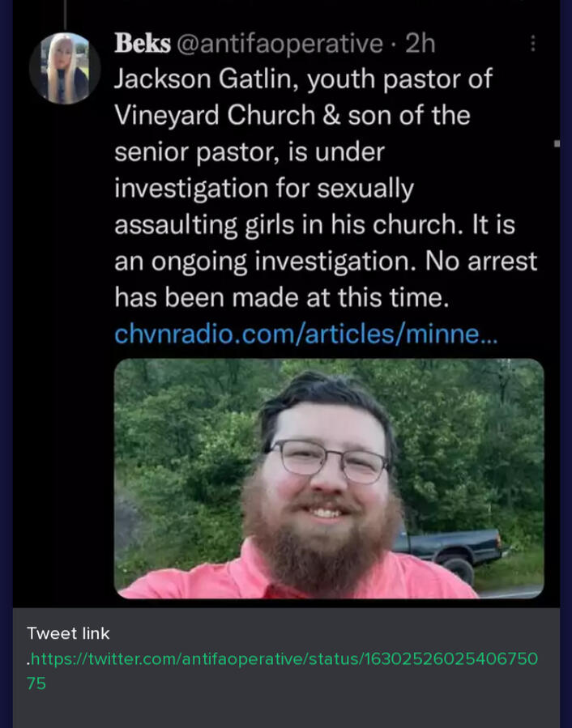The width and height of the screenshot is (572, 728).
Task: Open the three-dot more options menu
Action: [532, 43]
